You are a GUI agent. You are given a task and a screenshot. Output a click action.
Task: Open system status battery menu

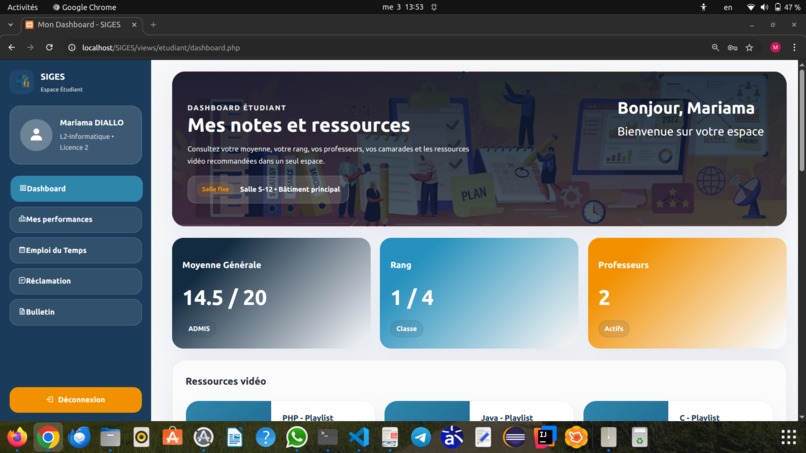tap(774, 7)
